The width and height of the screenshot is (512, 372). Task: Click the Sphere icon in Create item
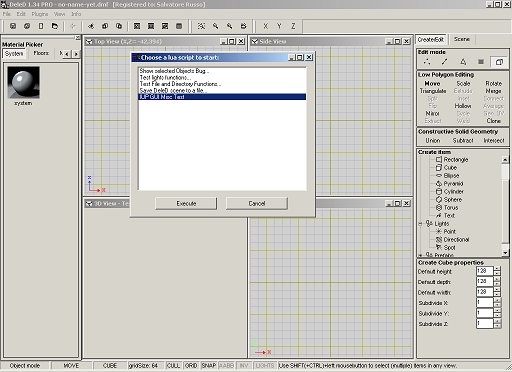439,200
